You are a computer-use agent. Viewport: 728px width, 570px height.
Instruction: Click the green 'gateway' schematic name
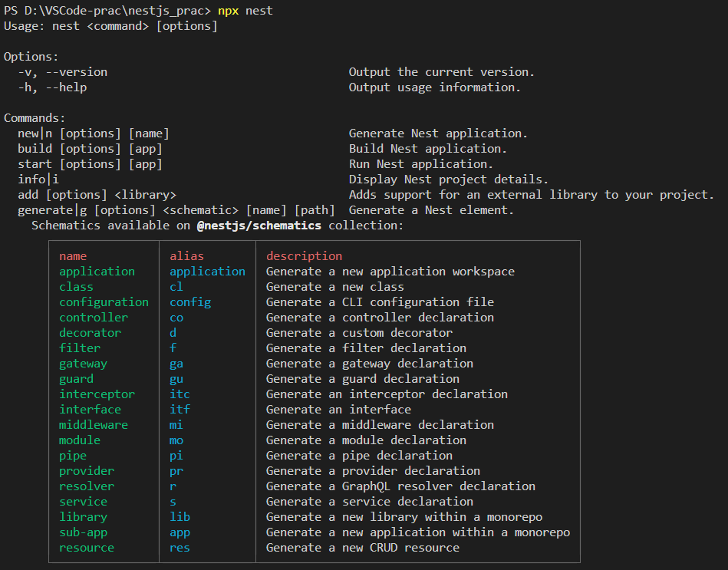pos(83,364)
